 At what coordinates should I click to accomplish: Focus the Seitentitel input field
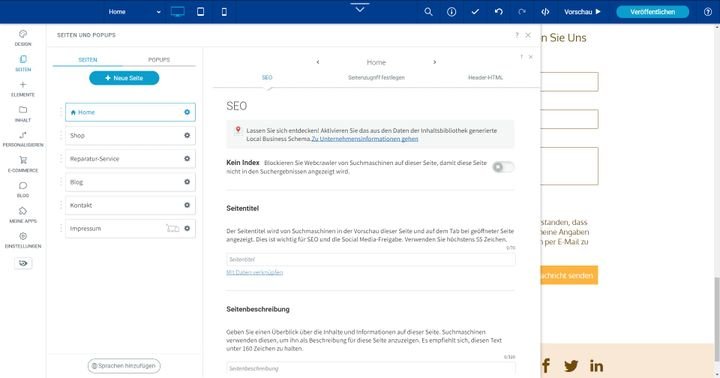pyautogui.click(x=371, y=260)
